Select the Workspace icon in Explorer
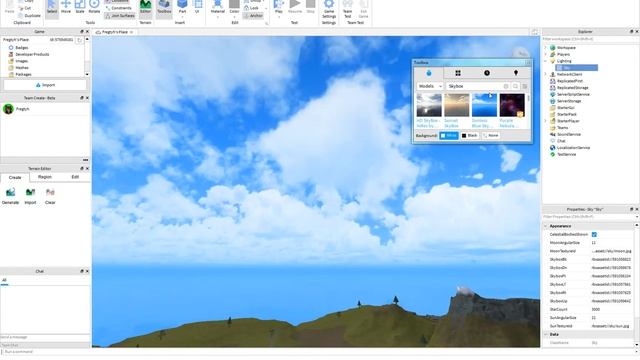This screenshot has height=360, width=640. pos(553,48)
